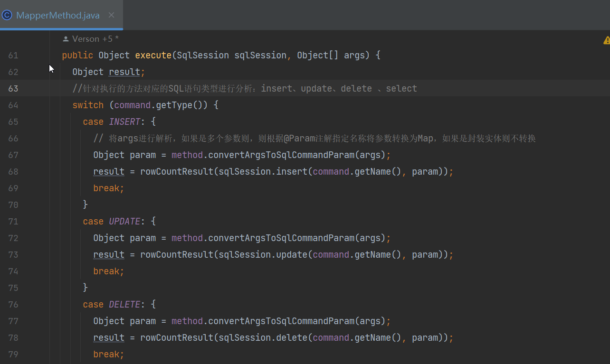Click the 'execute' method name
This screenshot has height=364, width=610.
click(153, 56)
